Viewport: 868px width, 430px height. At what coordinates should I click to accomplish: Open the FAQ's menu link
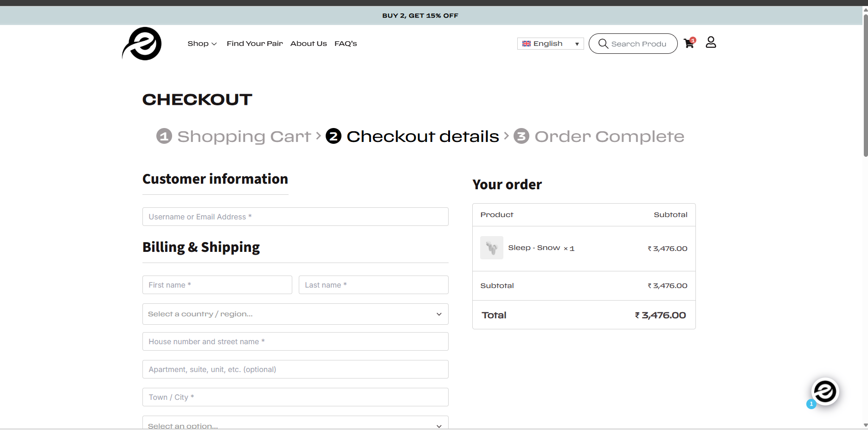coord(346,44)
